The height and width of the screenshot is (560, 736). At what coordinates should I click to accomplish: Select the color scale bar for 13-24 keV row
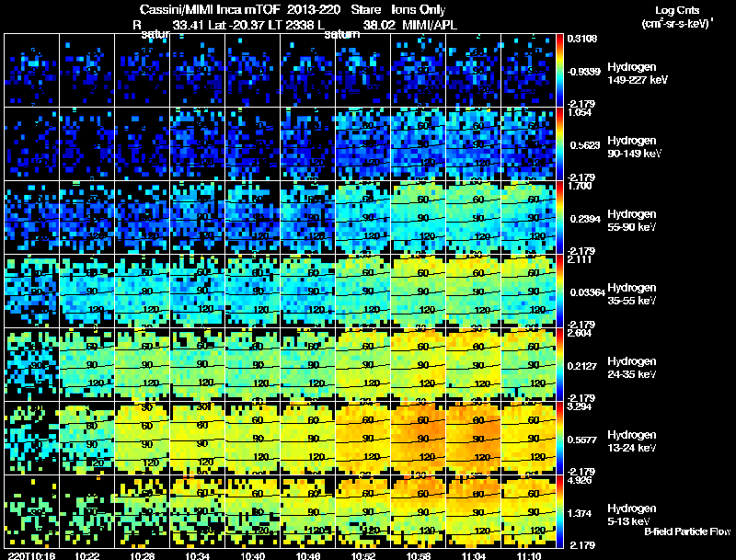coord(559,439)
